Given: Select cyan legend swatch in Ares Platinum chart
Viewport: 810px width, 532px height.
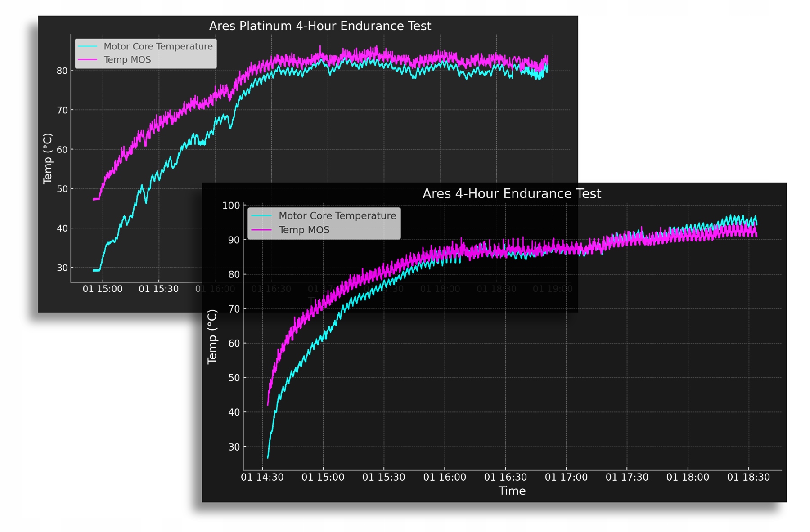Looking at the screenshot, I should (x=88, y=46).
